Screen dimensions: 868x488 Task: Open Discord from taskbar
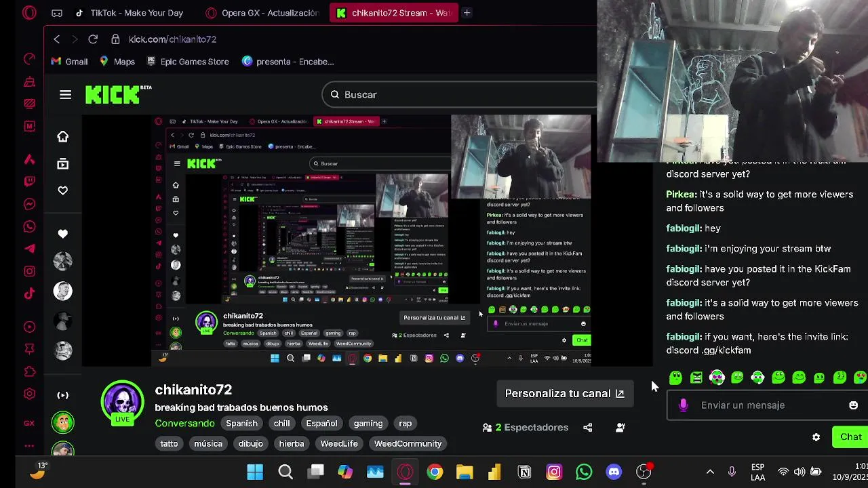tap(614, 472)
